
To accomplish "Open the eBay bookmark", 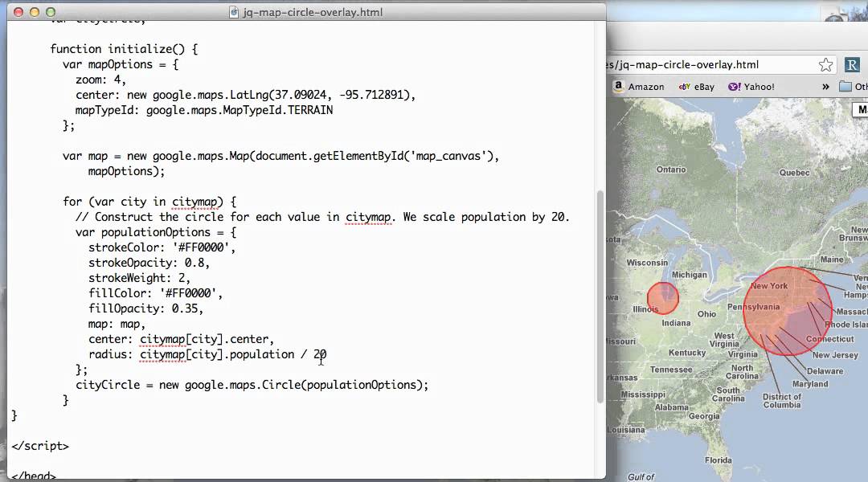I will point(696,87).
